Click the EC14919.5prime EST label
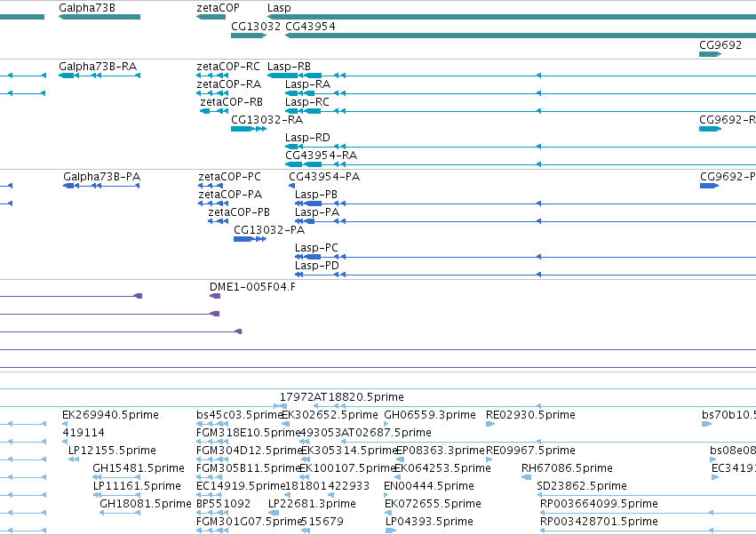The width and height of the screenshot is (756, 535). 241,486
